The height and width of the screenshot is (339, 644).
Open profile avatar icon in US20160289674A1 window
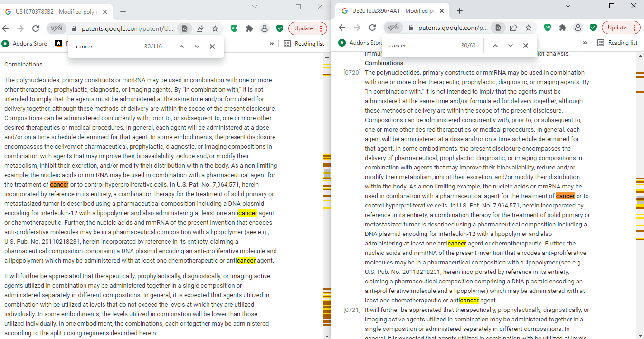tap(578, 28)
